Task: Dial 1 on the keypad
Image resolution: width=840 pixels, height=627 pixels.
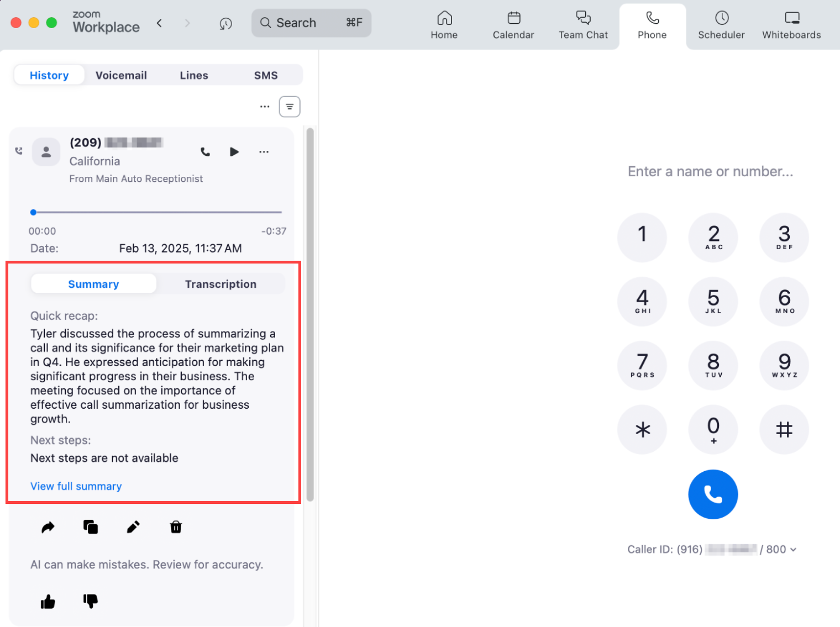Action: (x=642, y=238)
